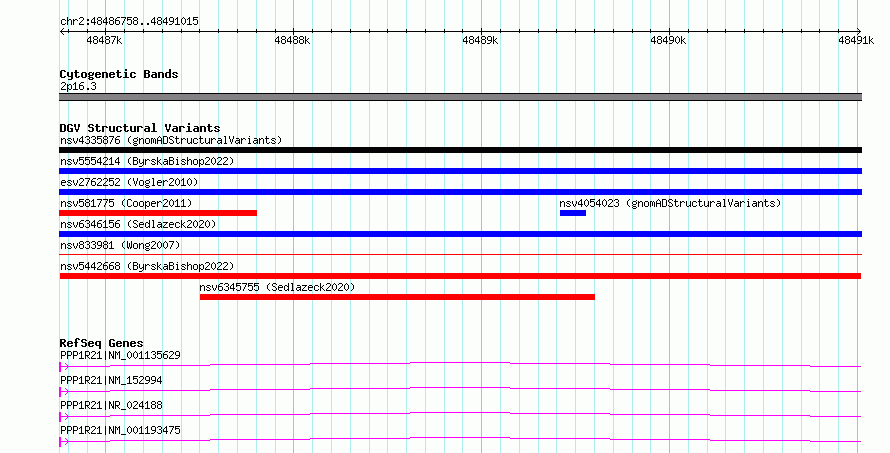The width and height of the screenshot is (890, 453).
Task: Click the NM_001193475 transcript start arrow
Action: (64, 442)
